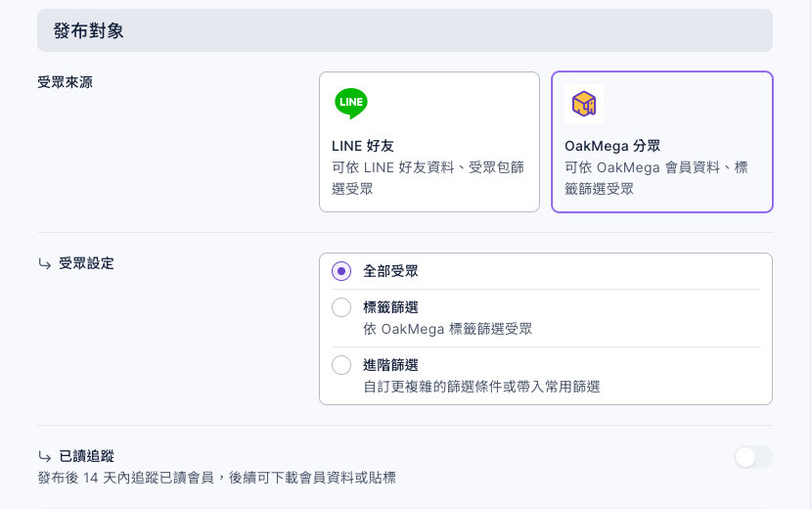Screen dimensions: 812x509
Task: Click the OakMega cube logo icon
Action: pos(584,104)
